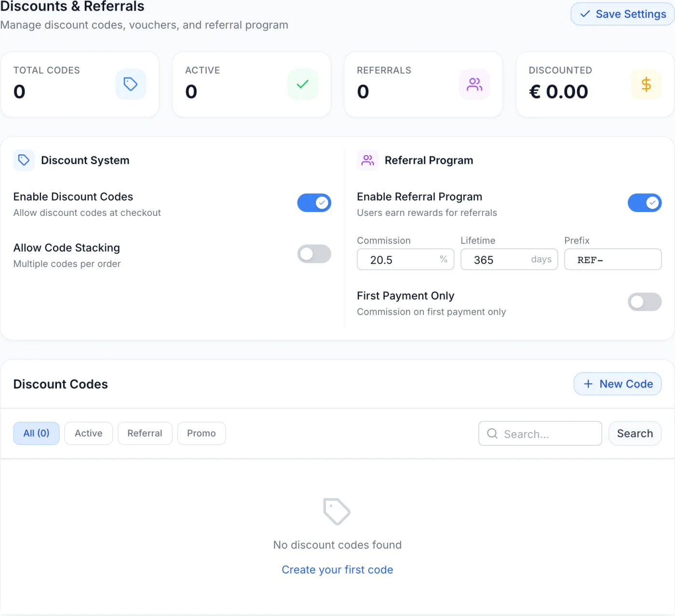Click the Discount Codes section title
The image size is (675, 616).
coord(61,384)
